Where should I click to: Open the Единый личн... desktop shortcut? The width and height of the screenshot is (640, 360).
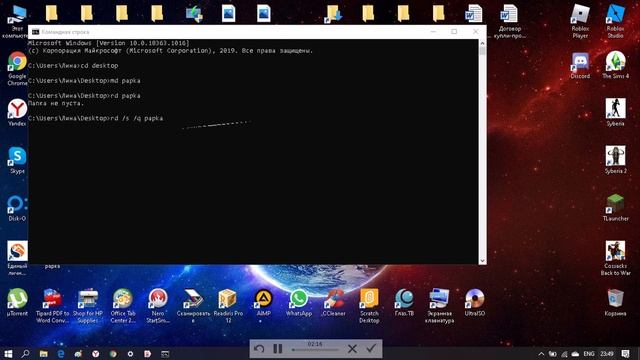coord(17,258)
